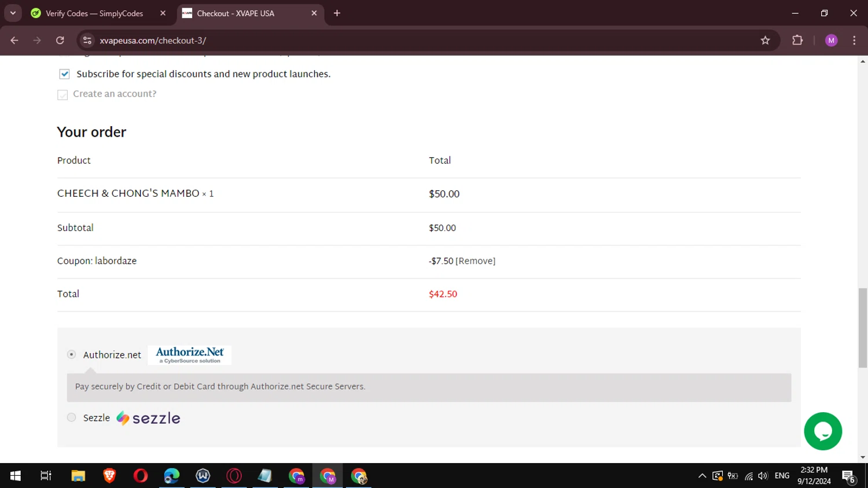Image resolution: width=868 pixels, height=488 pixels.
Task: Reload the checkout page
Action: click(x=60, y=41)
